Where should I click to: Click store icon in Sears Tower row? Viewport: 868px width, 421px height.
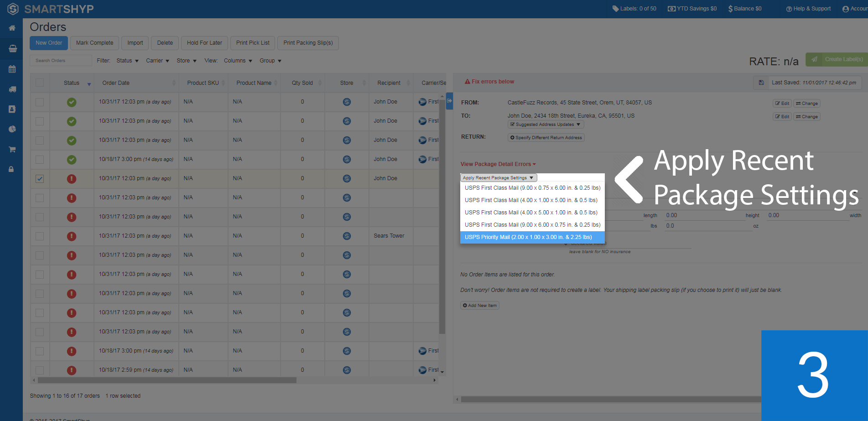click(347, 236)
